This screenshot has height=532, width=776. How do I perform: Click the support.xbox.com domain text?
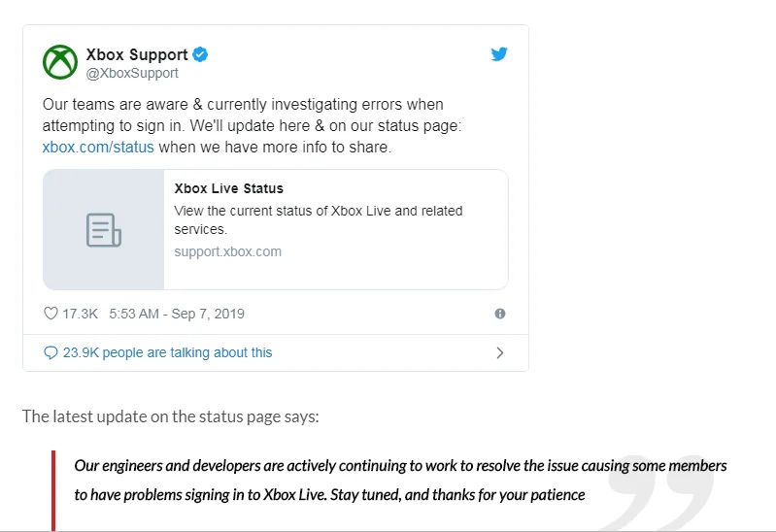tap(227, 251)
